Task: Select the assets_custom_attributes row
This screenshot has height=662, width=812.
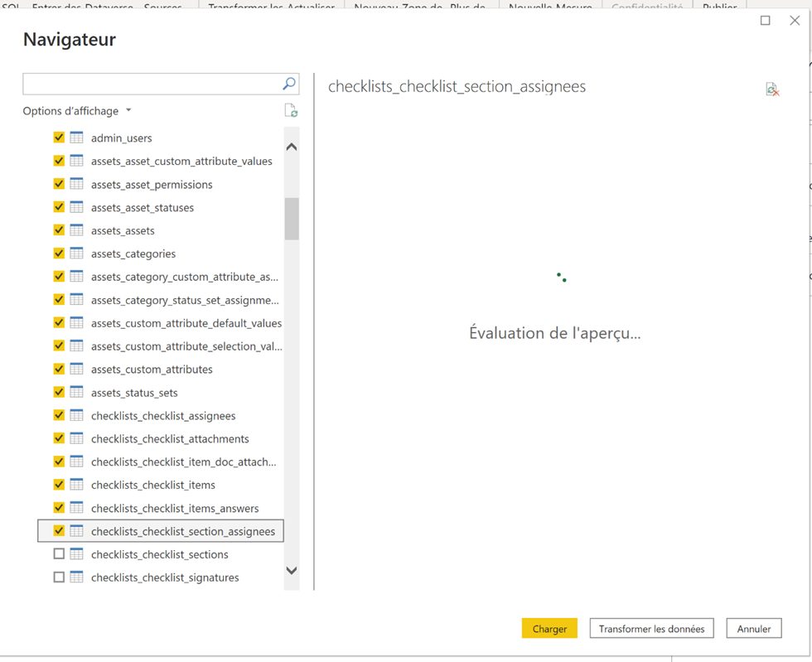Action: click(161, 370)
